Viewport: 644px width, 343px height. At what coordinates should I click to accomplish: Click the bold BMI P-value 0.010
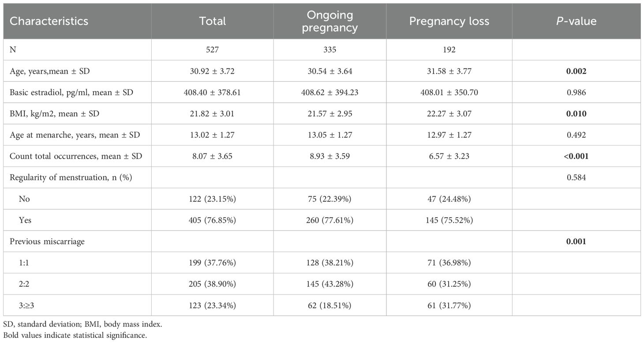pyautogui.click(x=576, y=114)
